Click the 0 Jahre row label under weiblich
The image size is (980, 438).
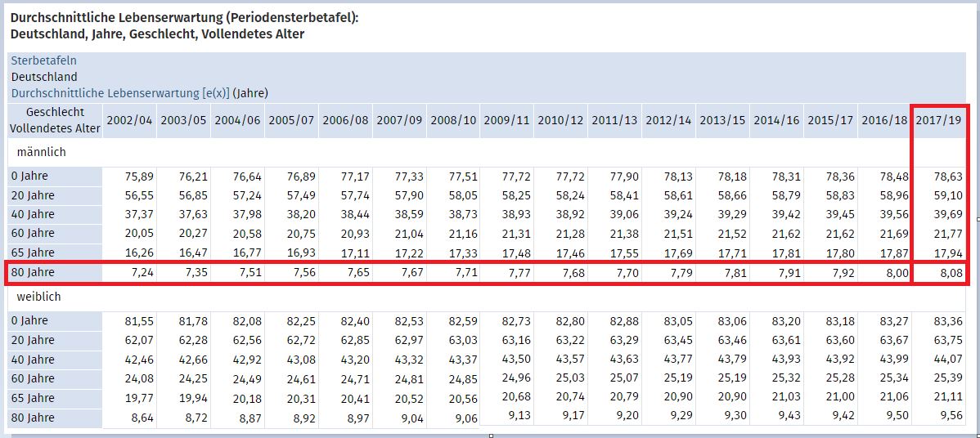point(30,320)
